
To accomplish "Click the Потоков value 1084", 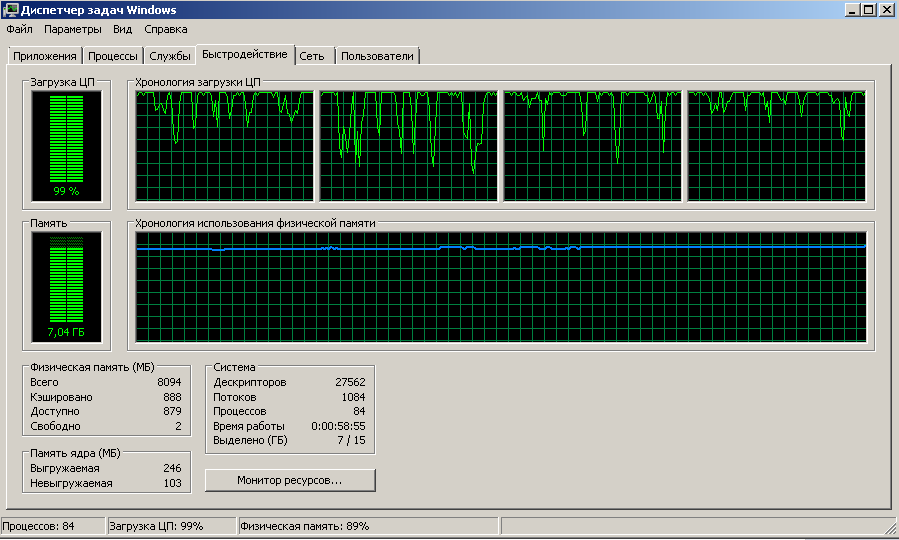I will click(x=353, y=397).
